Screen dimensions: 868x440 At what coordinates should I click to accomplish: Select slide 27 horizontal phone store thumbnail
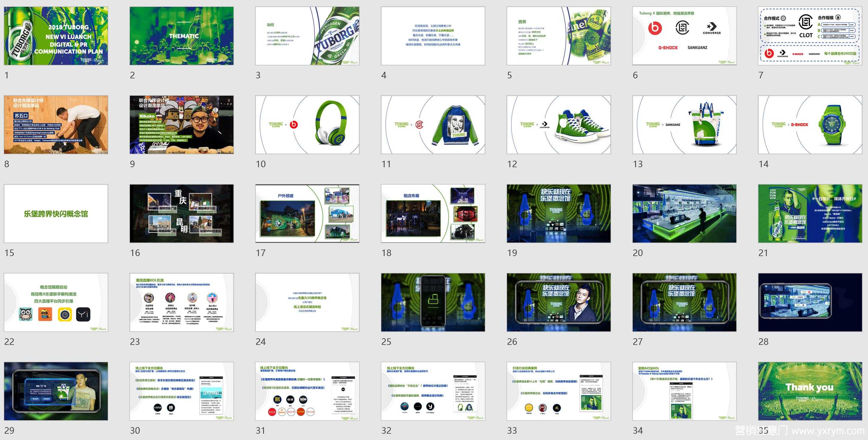coord(684,302)
